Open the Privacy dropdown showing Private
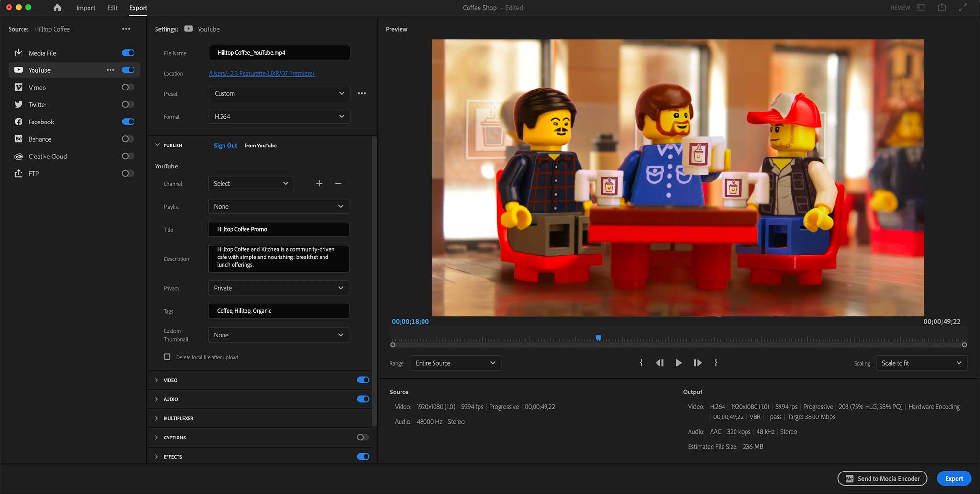The image size is (980, 494). (x=278, y=288)
